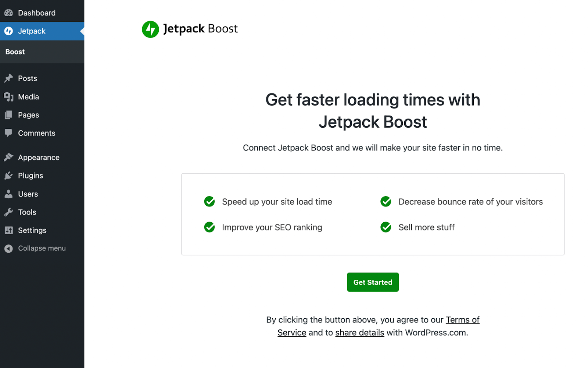Open the Jetpack menu item
Screen dimensions: 588x368
[x=32, y=31]
